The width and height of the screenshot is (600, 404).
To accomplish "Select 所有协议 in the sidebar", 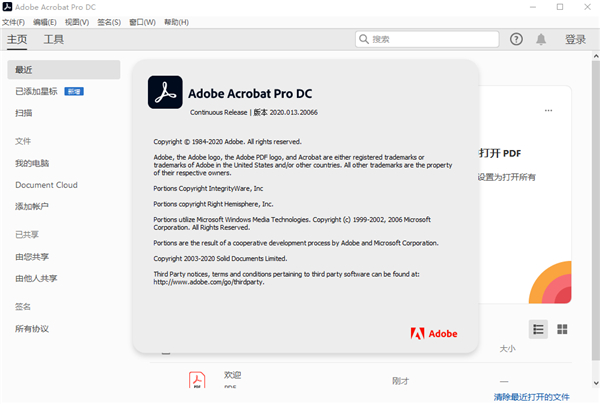I will click(32, 329).
